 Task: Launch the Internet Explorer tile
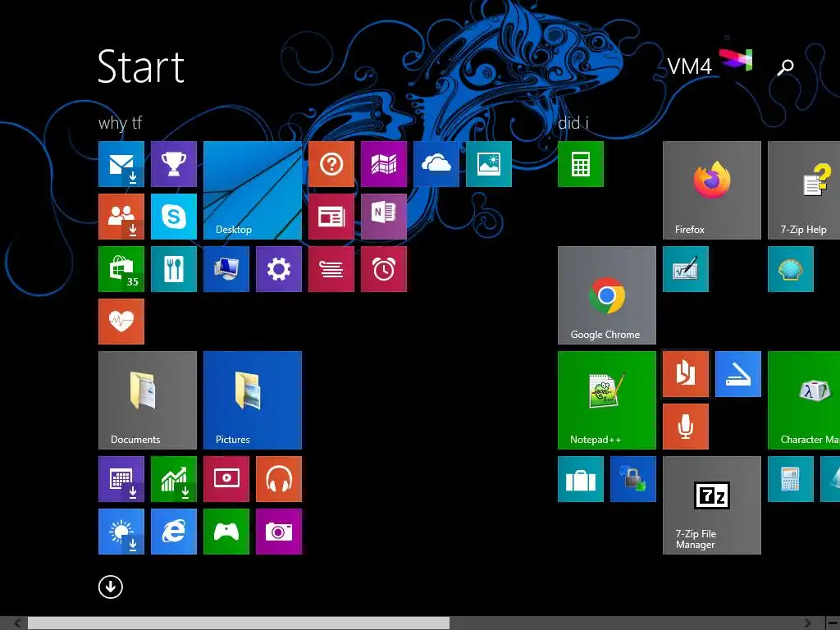[x=174, y=532]
